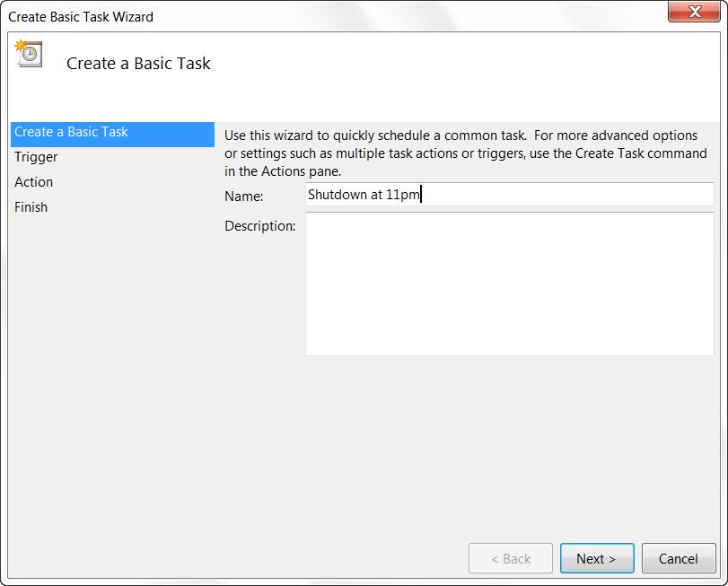Click inside the empty Description text box
The width and height of the screenshot is (728, 586).
[x=509, y=284]
